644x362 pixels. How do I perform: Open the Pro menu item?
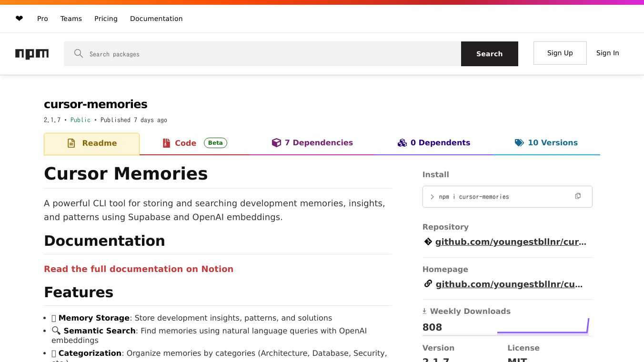tap(42, 19)
